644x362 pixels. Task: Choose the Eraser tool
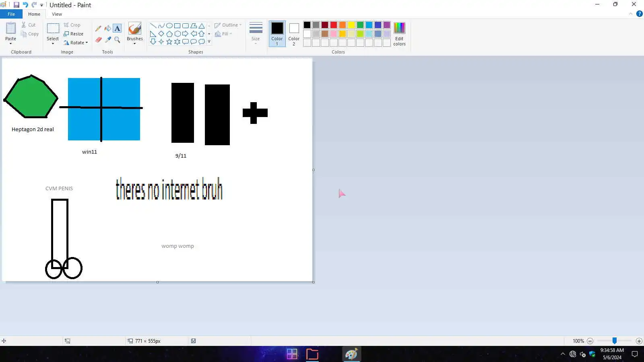pyautogui.click(x=98, y=39)
